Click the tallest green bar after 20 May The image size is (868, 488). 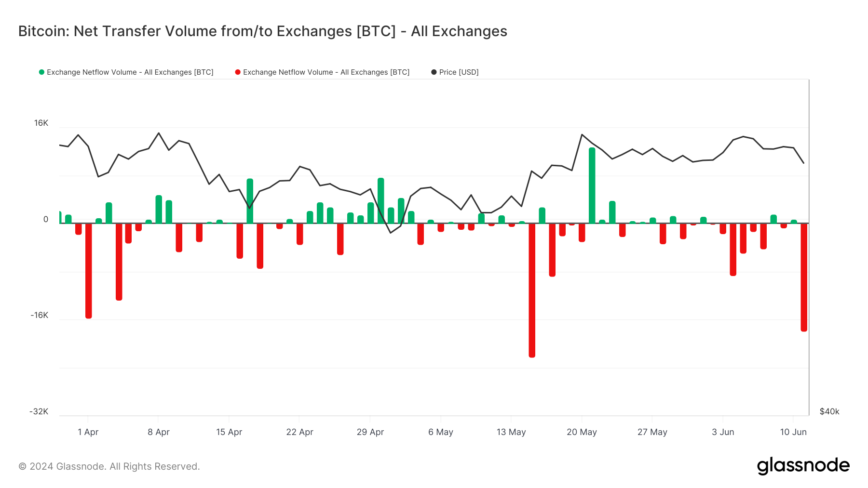pos(592,185)
